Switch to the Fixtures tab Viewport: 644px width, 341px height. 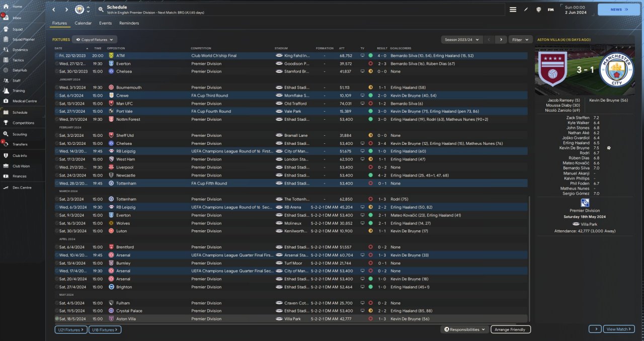coord(59,23)
